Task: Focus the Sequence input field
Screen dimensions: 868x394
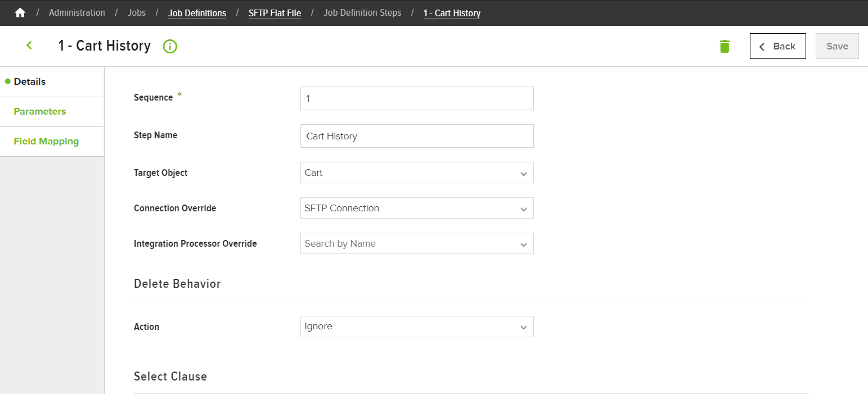Action: click(417, 98)
